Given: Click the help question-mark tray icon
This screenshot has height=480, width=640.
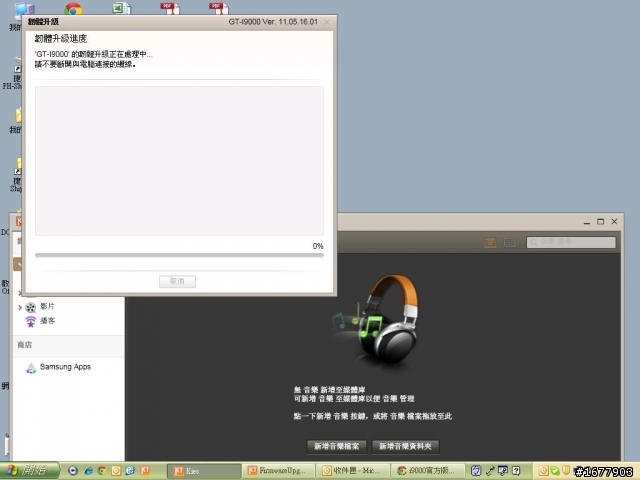Looking at the screenshot, I should coord(516,471).
